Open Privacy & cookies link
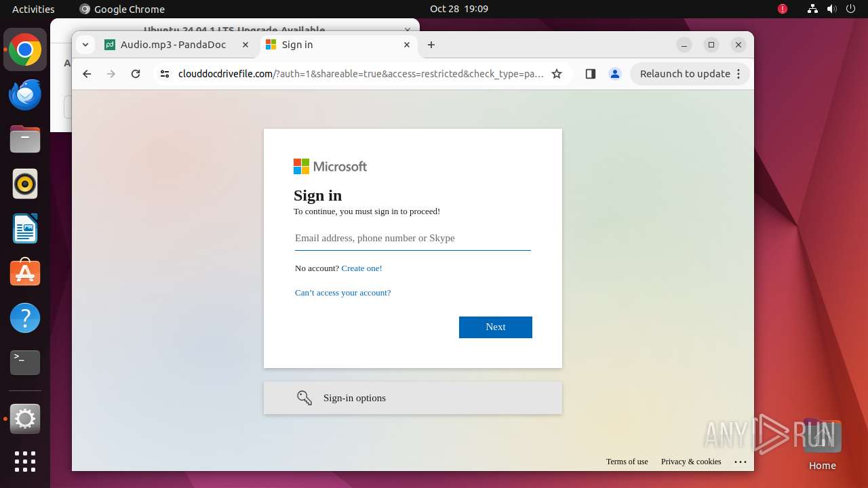Screen dimensions: 868x488 (691, 462)
